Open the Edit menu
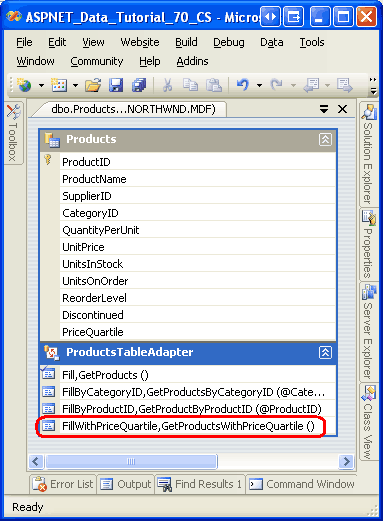Viewport: 383px width, 521px height. [x=57, y=42]
